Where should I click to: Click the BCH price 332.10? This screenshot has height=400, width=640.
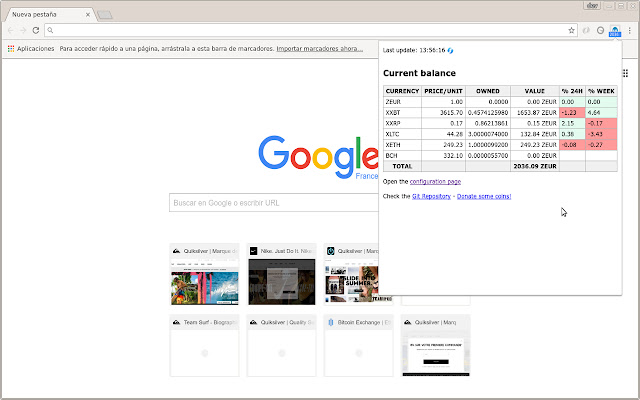pyautogui.click(x=443, y=156)
